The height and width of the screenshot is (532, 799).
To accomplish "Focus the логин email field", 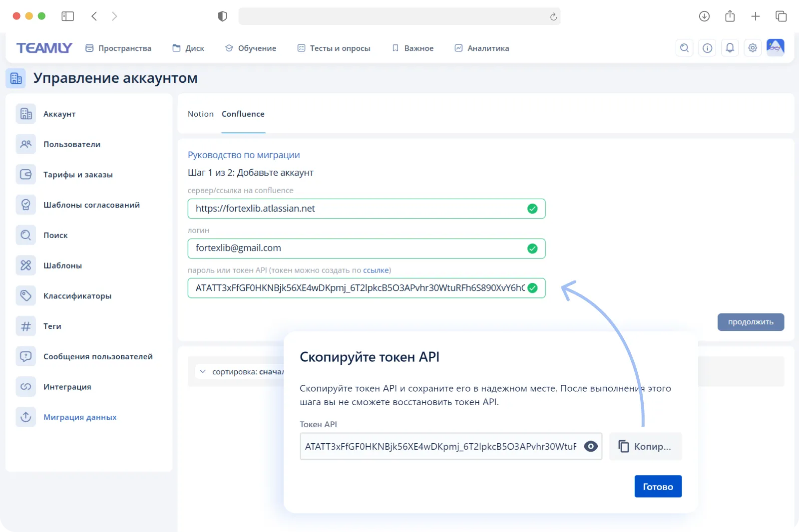I will tap(367, 249).
